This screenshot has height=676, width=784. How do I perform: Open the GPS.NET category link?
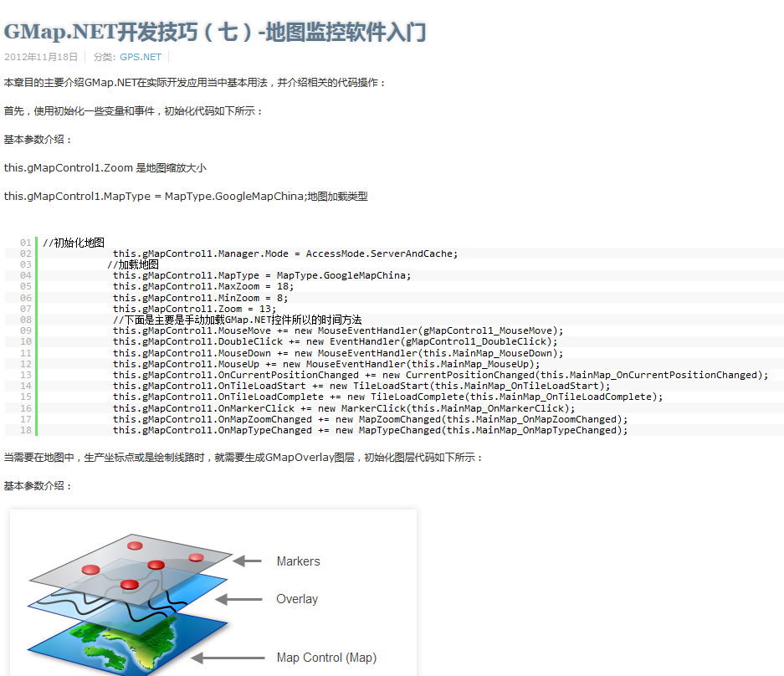[141, 57]
